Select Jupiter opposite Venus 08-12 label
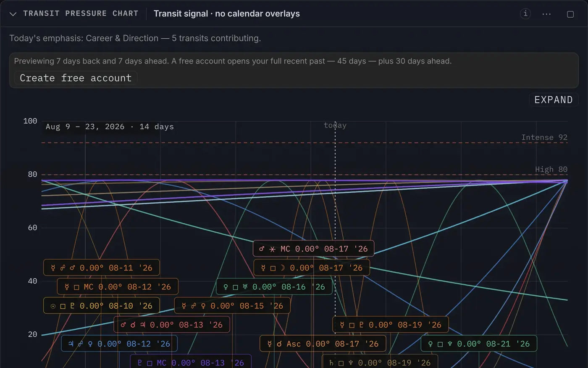This screenshot has width=588, height=368. click(x=119, y=344)
